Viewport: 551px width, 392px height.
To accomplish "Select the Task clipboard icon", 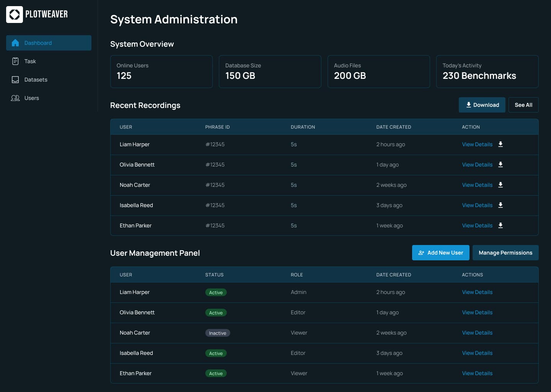I will [15, 61].
